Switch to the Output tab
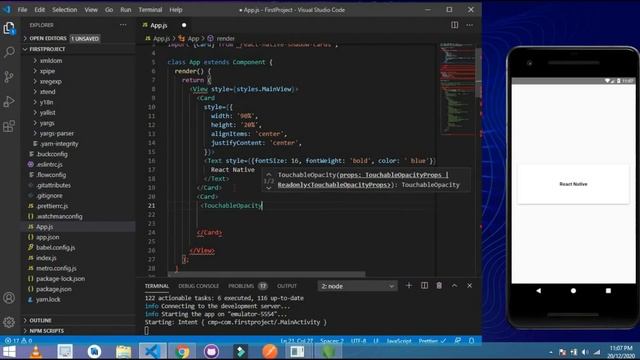Viewport: 640px width, 360px height. pyautogui.click(x=287, y=286)
